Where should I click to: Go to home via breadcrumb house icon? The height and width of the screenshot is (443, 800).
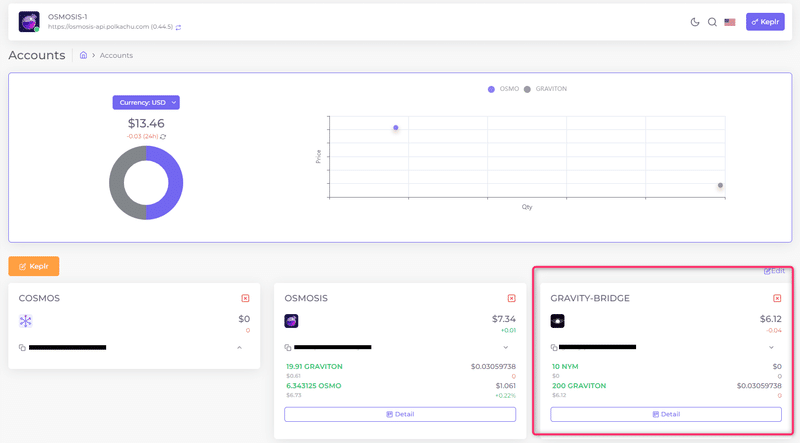click(83, 55)
